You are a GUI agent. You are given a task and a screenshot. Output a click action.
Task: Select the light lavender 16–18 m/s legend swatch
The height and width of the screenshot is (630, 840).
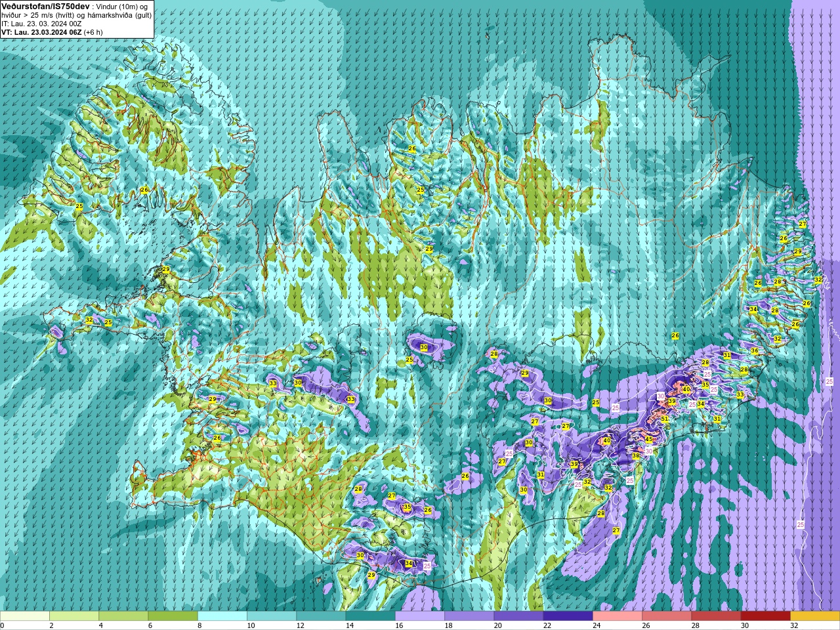[420, 616]
